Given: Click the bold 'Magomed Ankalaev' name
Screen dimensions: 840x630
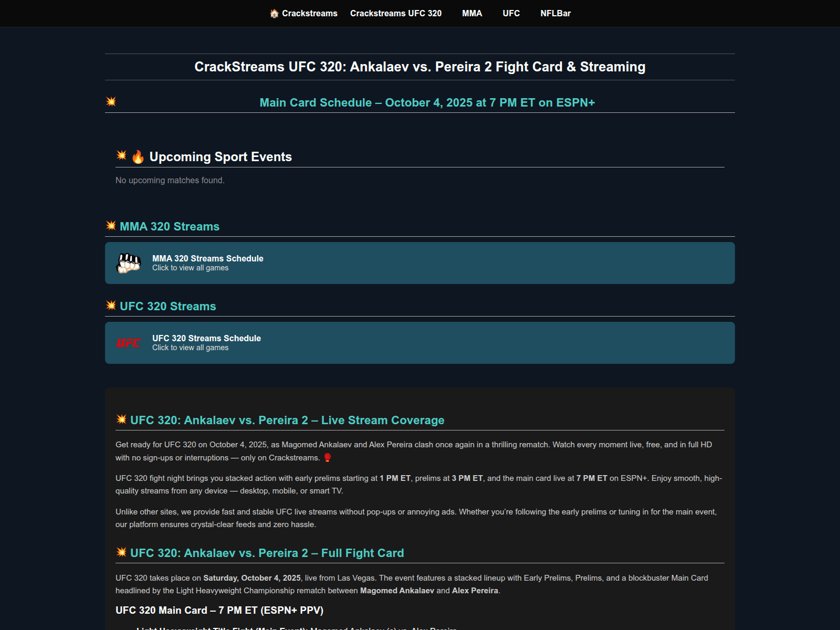Looking at the screenshot, I should point(397,591).
